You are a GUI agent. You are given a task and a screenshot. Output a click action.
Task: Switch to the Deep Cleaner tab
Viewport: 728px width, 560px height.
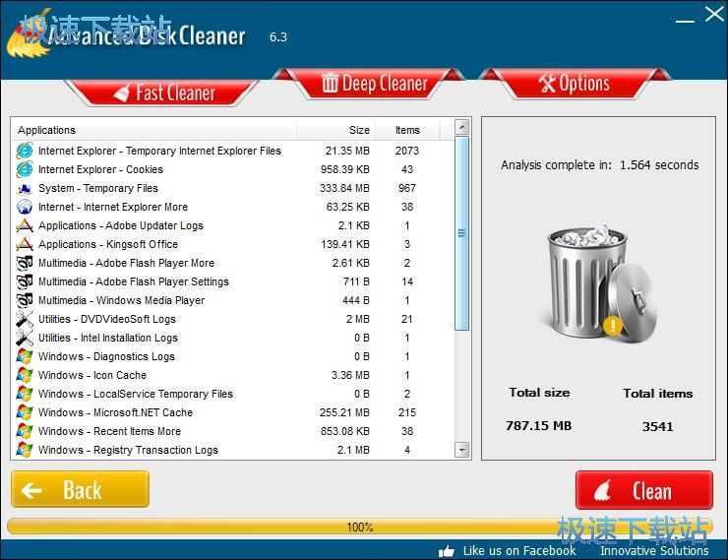(x=372, y=84)
